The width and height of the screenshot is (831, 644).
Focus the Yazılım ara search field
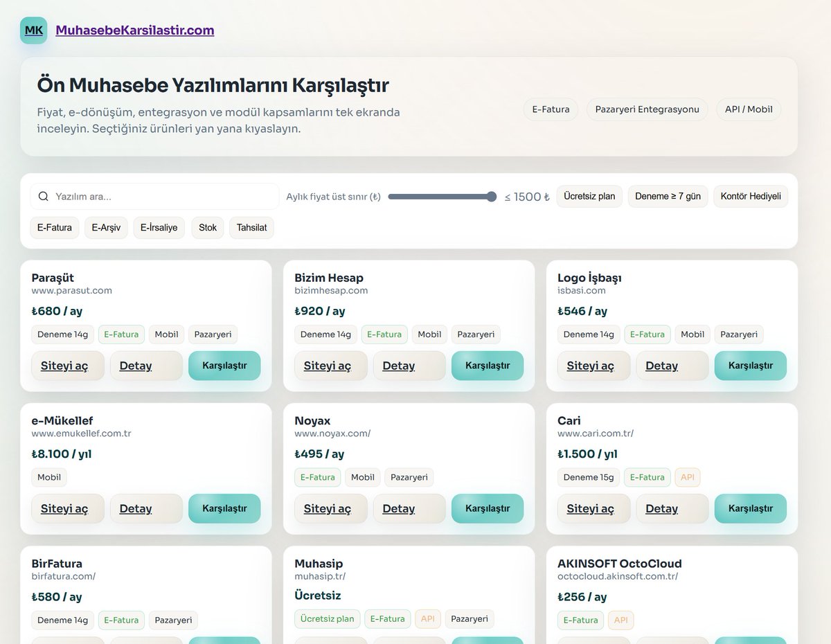tap(154, 197)
